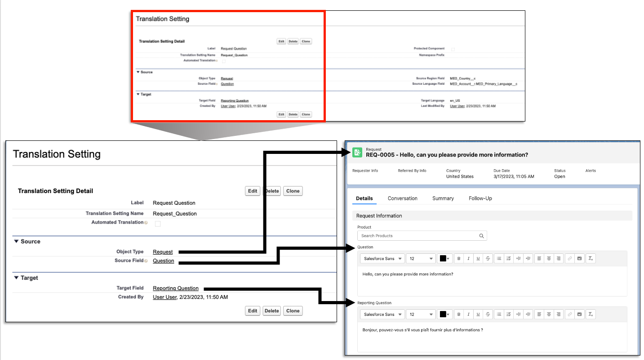Open Reporting Question link in enlarged Target section
Screen dimensions: 644x360
(x=175, y=288)
